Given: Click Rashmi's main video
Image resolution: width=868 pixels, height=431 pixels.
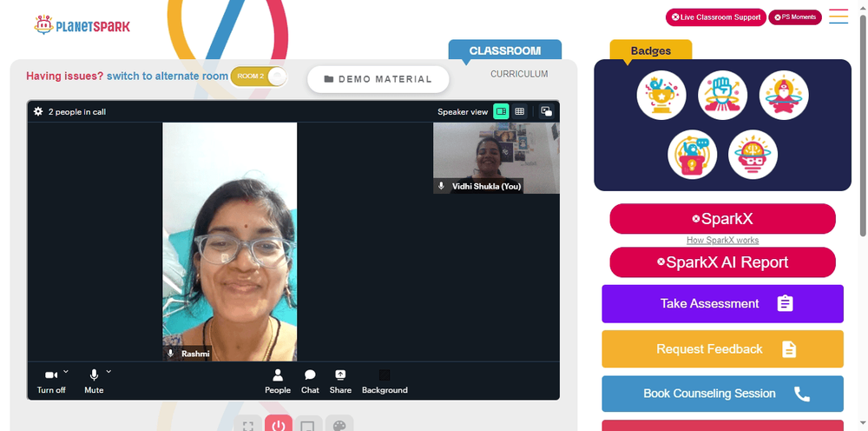Looking at the screenshot, I should coord(230,242).
